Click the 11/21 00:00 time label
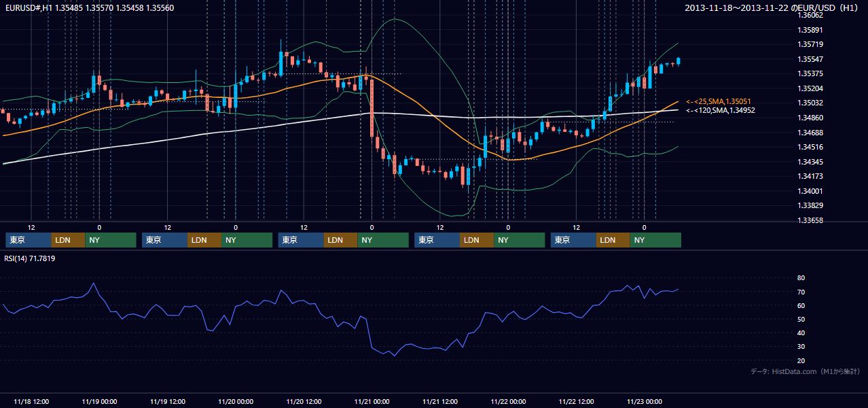This screenshot has height=408, width=868. (372, 401)
